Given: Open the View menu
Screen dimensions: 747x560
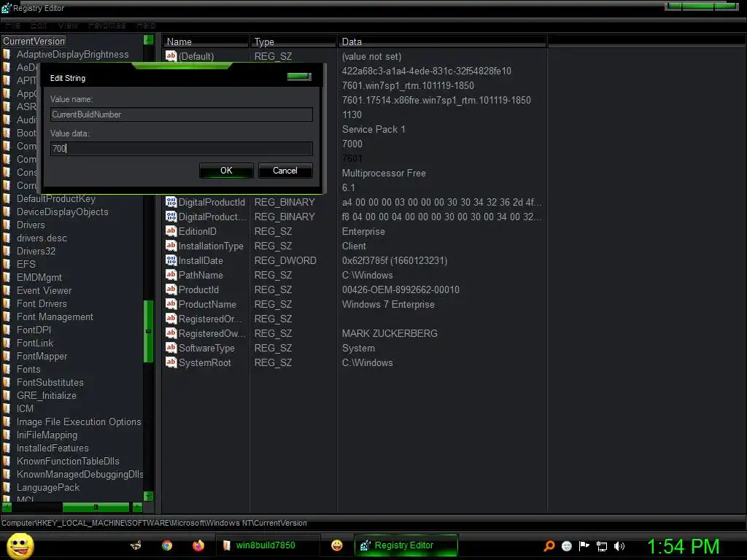Looking at the screenshot, I should (68, 26).
